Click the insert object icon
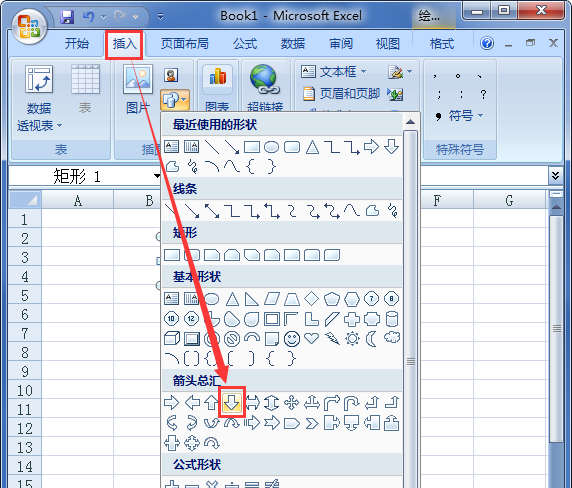The height and width of the screenshot is (488, 572). (x=395, y=94)
